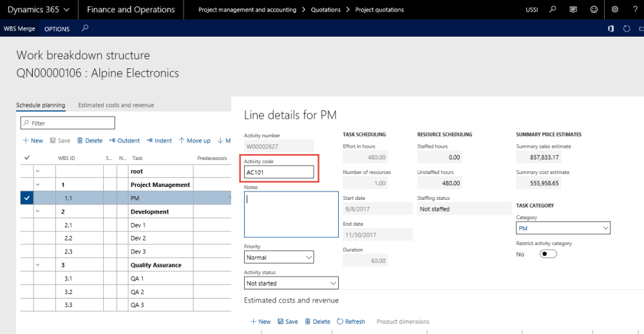Open the Priority dropdown
644x334 pixels.
pos(279,257)
